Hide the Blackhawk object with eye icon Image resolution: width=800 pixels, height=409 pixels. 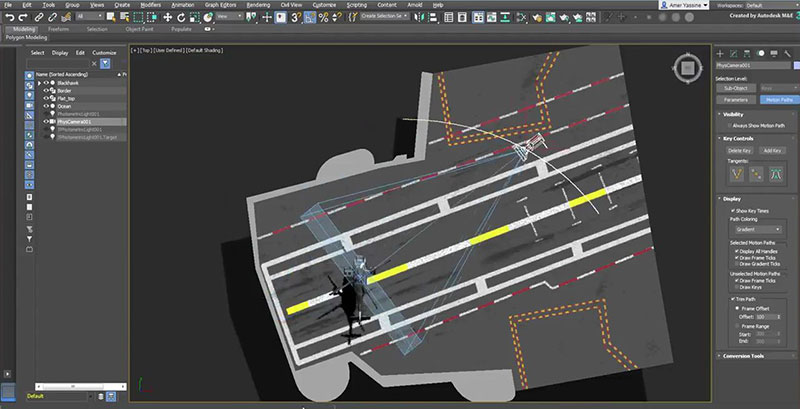click(x=46, y=82)
